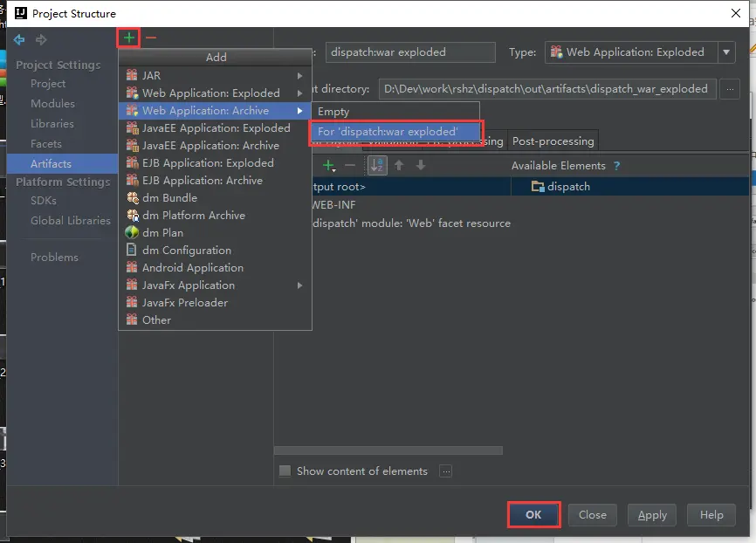Click the dm Configuration document icon
The width and height of the screenshot is (756, 543).
131,250
